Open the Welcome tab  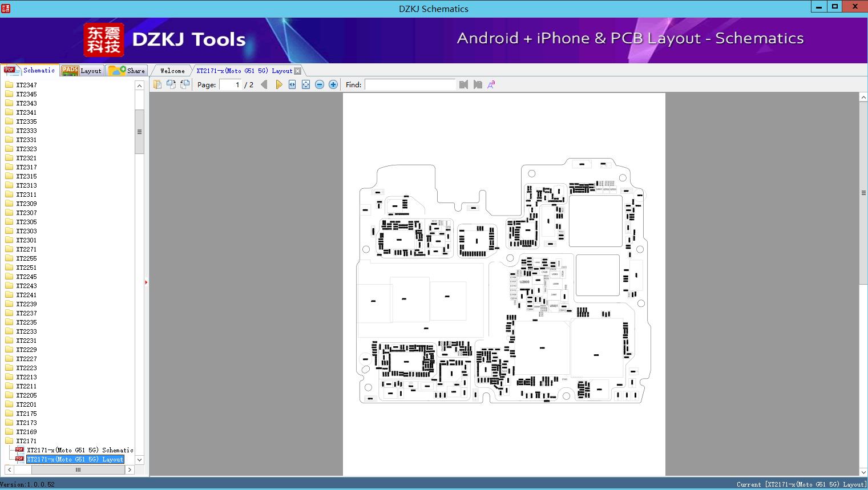point(172,71)
